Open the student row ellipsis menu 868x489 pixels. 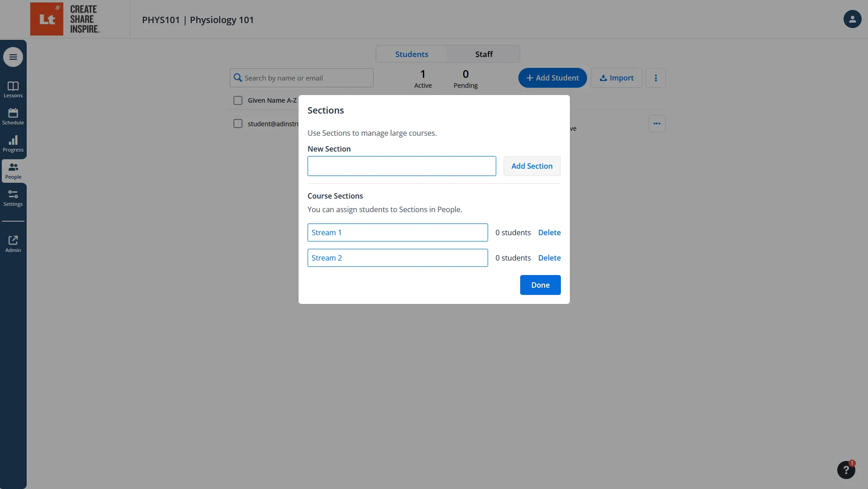657,123
